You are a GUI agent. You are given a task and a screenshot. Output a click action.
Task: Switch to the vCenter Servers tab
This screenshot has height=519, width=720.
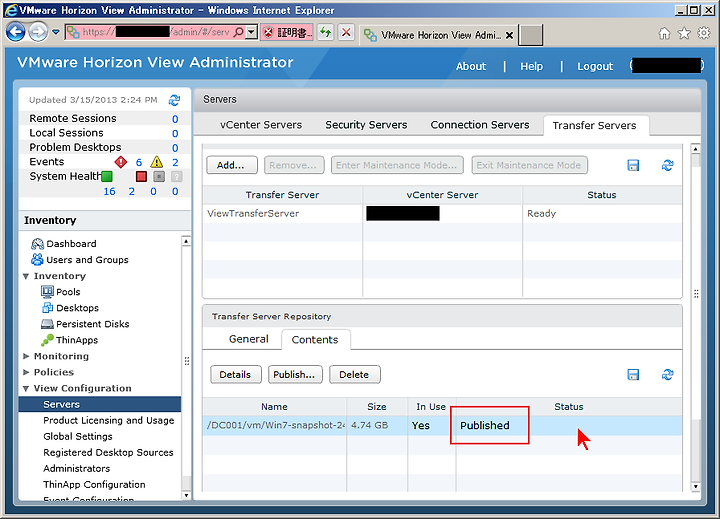point(261,125)
